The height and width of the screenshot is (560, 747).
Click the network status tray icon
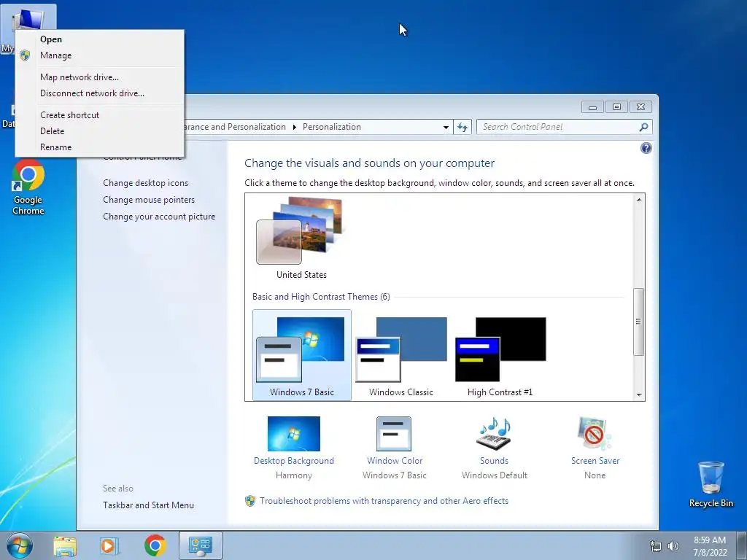click(656, 546)
